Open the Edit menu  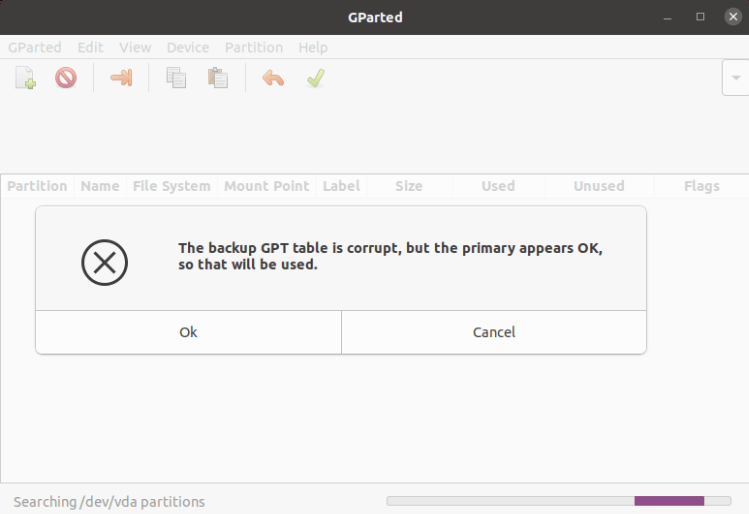tap(90, 47)
